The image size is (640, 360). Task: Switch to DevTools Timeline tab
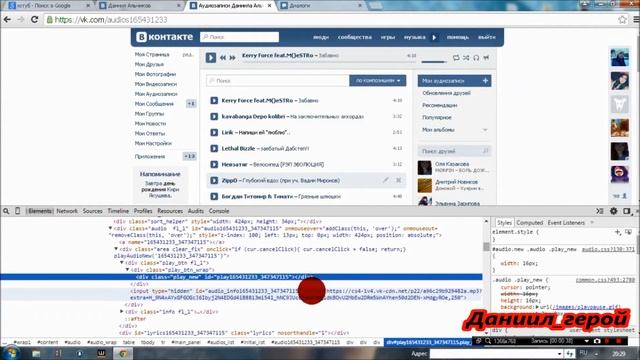pyautogui.click(x=118, y=211)
